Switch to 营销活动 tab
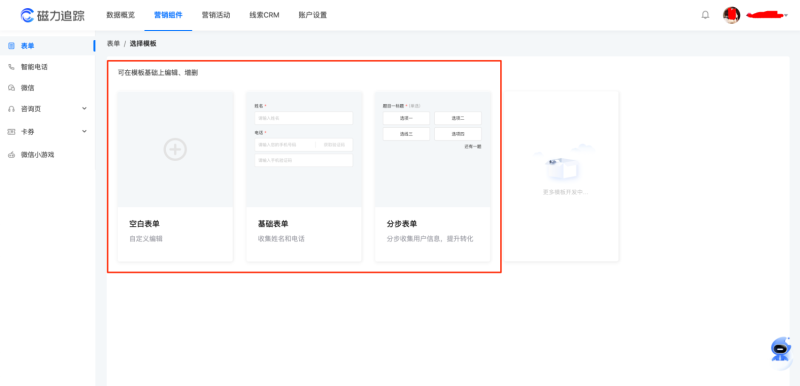 [x=216, y=15]
